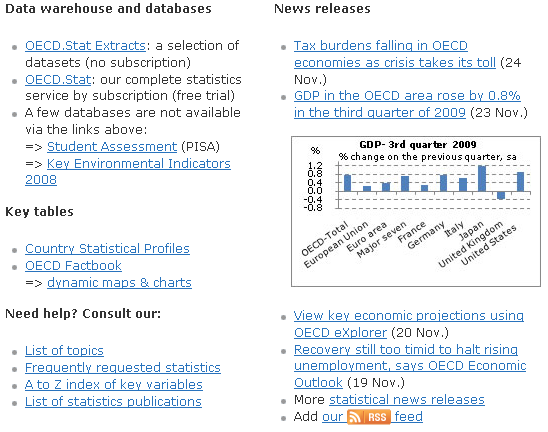This screenshot has height=432, width=548.
Task: Click the Data warehouse and databases heading
Action: coord(108,9)
